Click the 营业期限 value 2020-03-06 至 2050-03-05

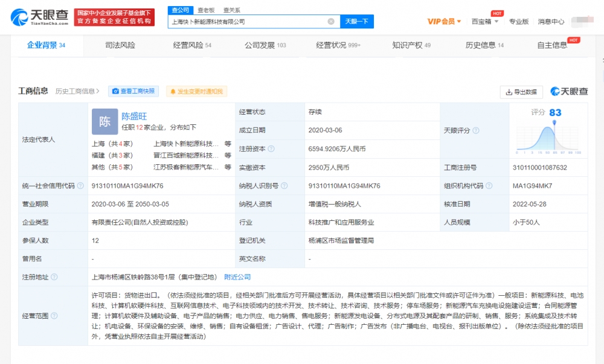pyautogui.click(x=130, y=204)
